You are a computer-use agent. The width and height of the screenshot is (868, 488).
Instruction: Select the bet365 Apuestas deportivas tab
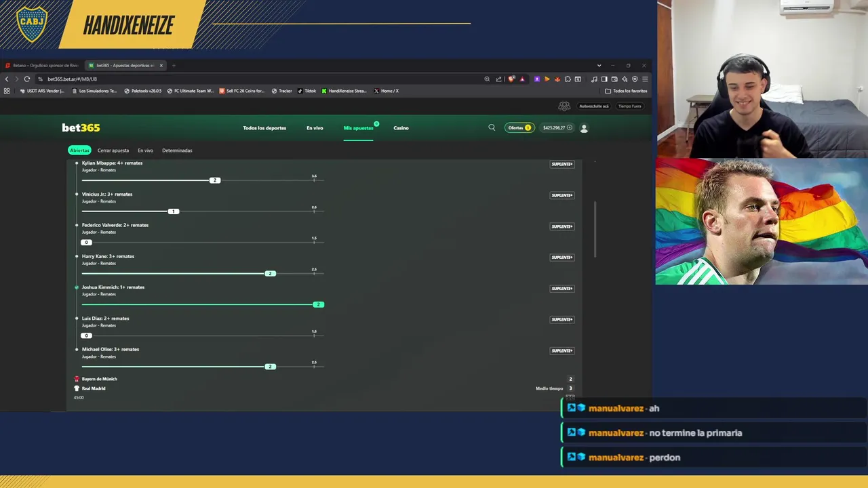point(125,66)
